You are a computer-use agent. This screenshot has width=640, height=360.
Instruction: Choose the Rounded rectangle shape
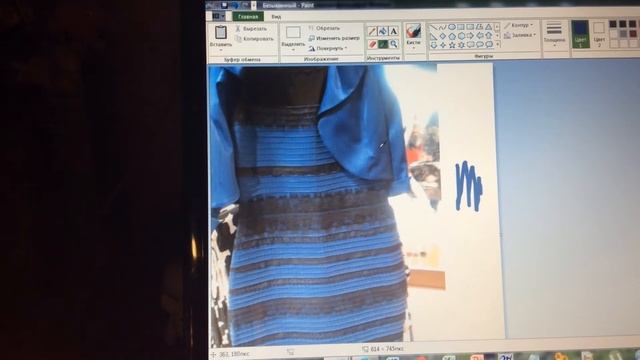pyautogui.click(x=470, y=27)
